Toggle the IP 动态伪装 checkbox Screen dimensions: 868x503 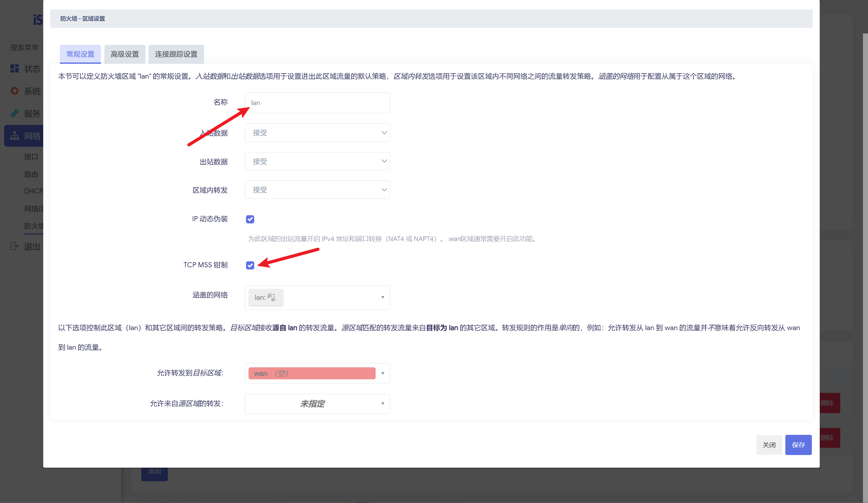250,219
